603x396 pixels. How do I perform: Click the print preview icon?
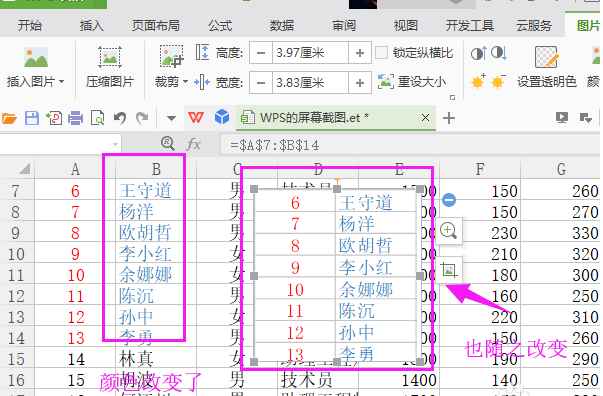97,118
